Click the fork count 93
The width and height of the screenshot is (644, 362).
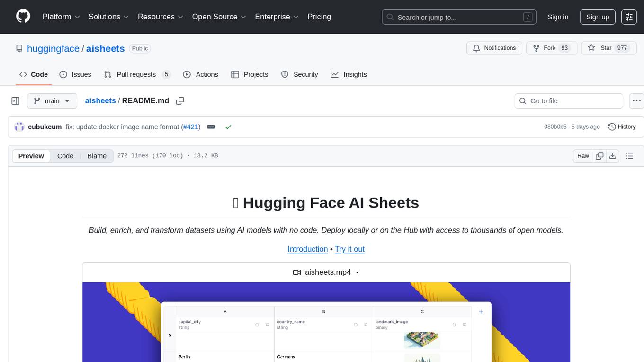[x=564, y=48]
